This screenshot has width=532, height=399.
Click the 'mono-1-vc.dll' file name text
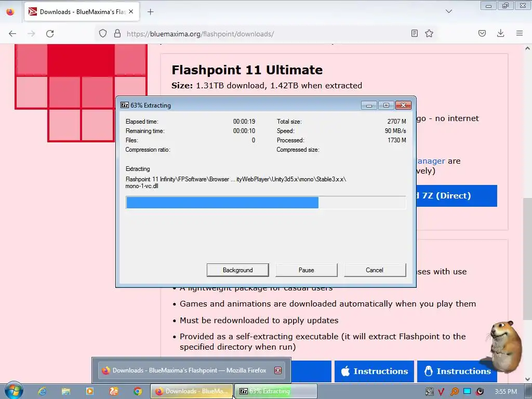pyautogui.click(x=142, y=186)
